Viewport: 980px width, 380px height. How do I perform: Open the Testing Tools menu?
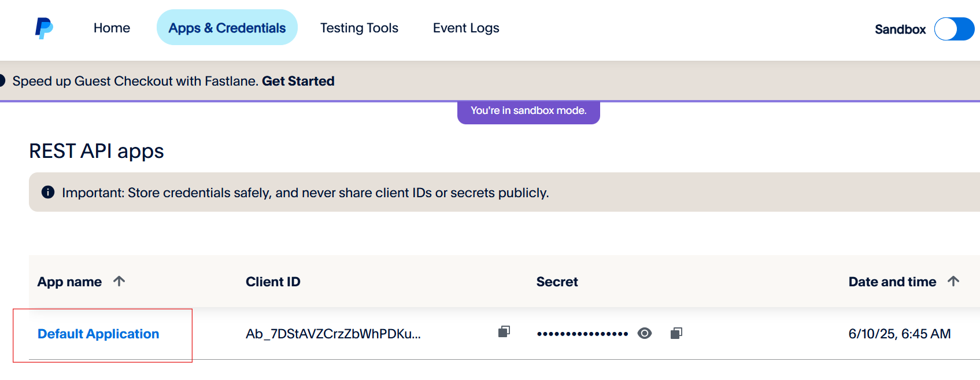(x=359, y=28)
